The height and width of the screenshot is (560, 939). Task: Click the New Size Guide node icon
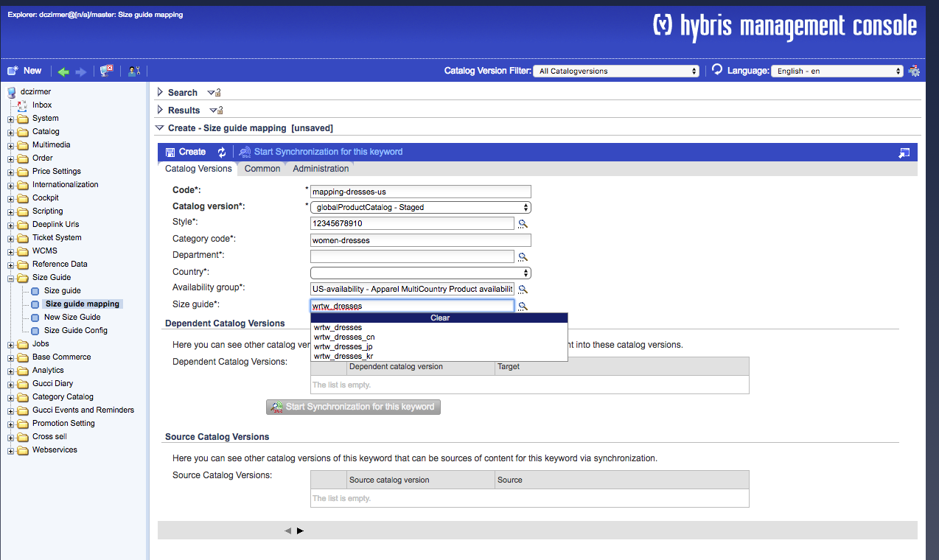point(35,318)
